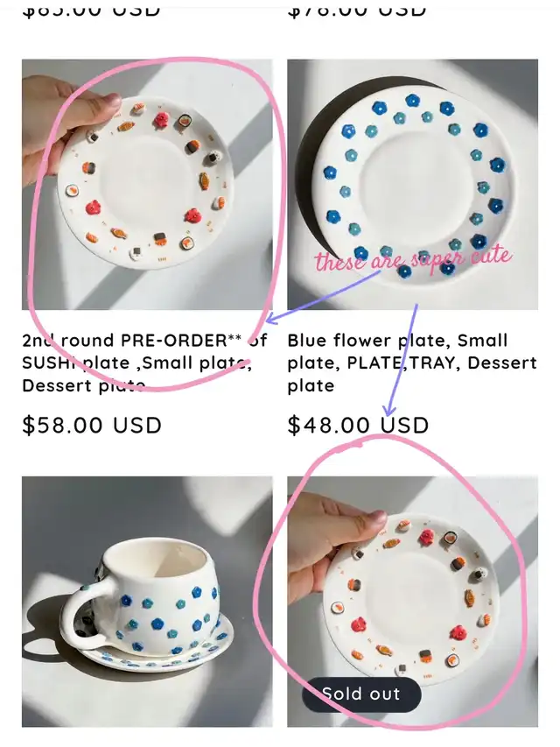
Task: Click the '2nd round PRE-ORDER SUSHI plate' title
Action: [144, 363]
